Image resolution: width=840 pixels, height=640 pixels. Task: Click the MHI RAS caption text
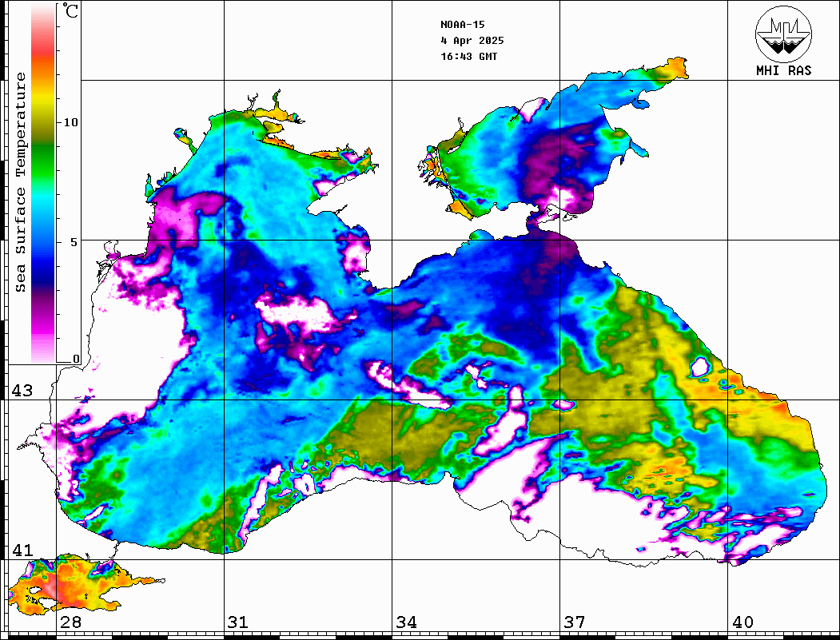click(783, 70)
